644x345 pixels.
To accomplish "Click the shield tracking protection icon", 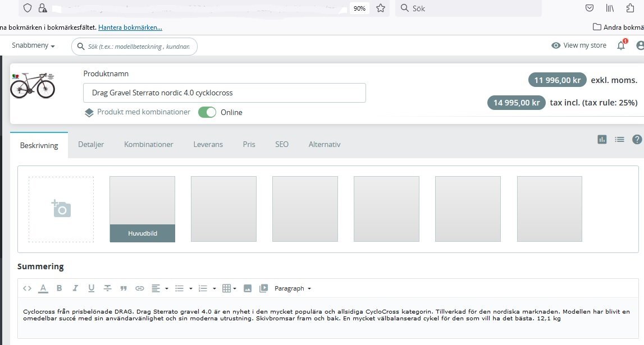I will pos(28,8).
